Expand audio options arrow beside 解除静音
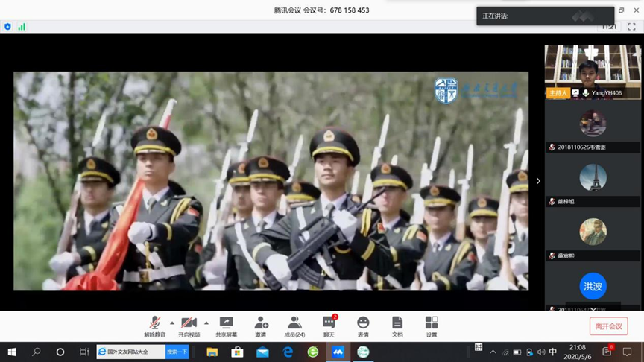 pyautogui.click(x=172, y=323)
